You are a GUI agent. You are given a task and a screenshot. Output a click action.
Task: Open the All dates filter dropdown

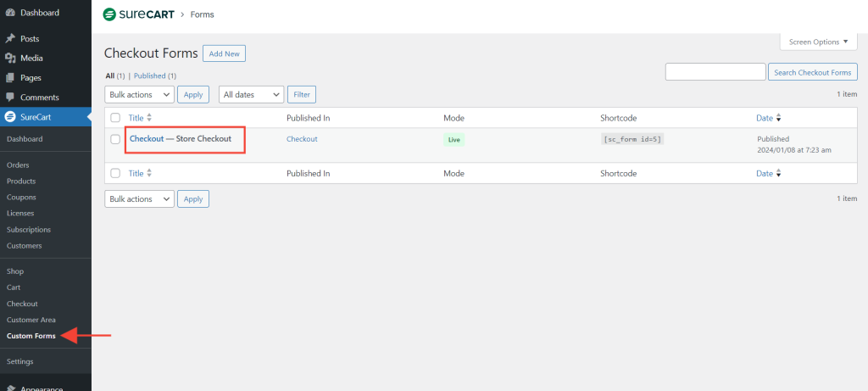pos(251,95)
